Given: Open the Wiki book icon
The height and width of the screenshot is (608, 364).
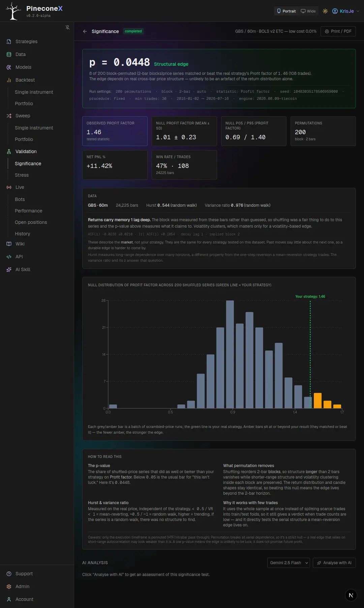Looking at the screenshot, I should pyautogui.click(x=9, y=244).
